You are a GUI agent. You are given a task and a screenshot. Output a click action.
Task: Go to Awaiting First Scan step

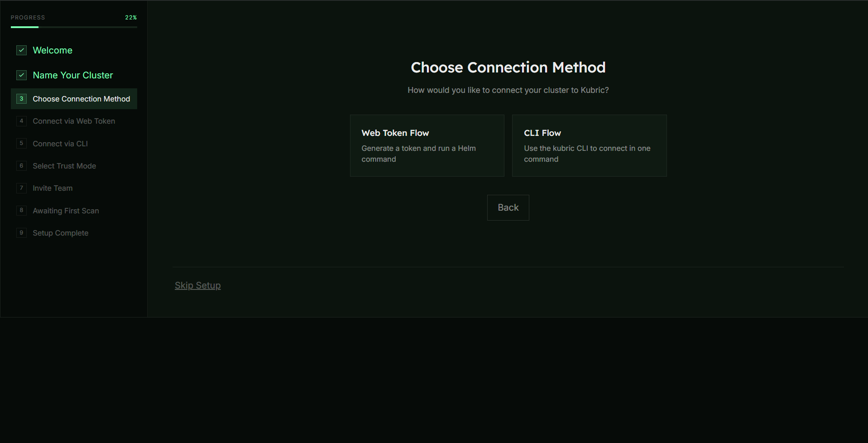click(x=74, y=211)
